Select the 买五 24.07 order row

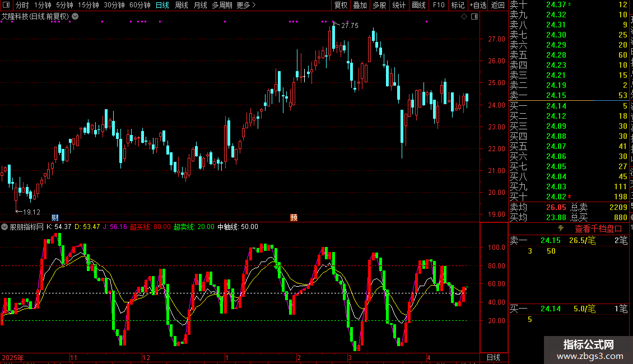click(x=569, y=146)
